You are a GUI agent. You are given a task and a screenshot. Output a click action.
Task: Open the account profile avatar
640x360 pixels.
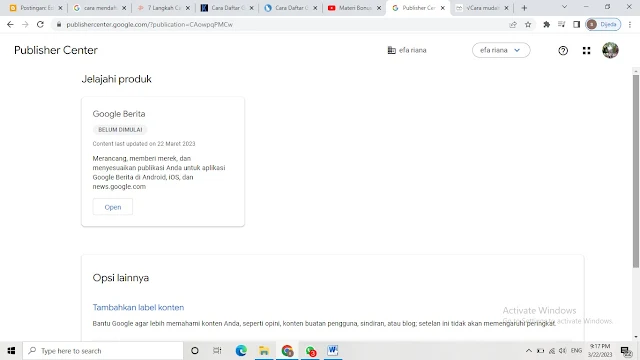pos(610,50)
